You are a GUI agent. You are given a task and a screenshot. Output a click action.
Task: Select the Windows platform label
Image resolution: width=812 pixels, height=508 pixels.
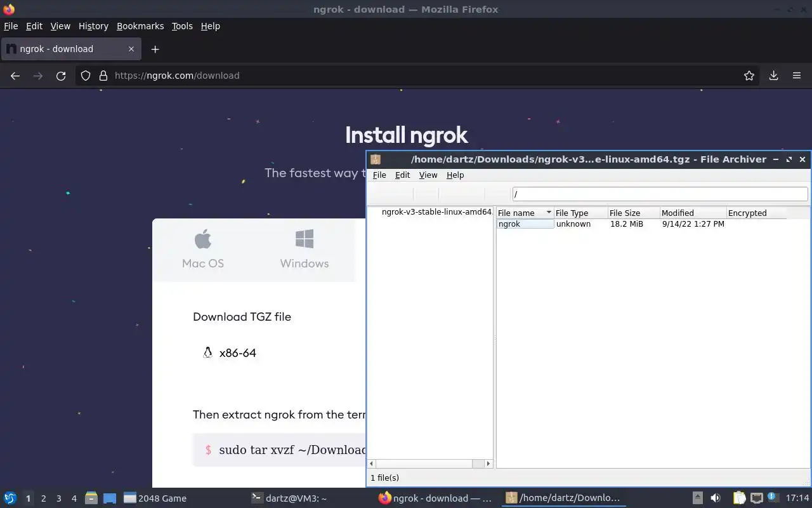coord(304,264)
